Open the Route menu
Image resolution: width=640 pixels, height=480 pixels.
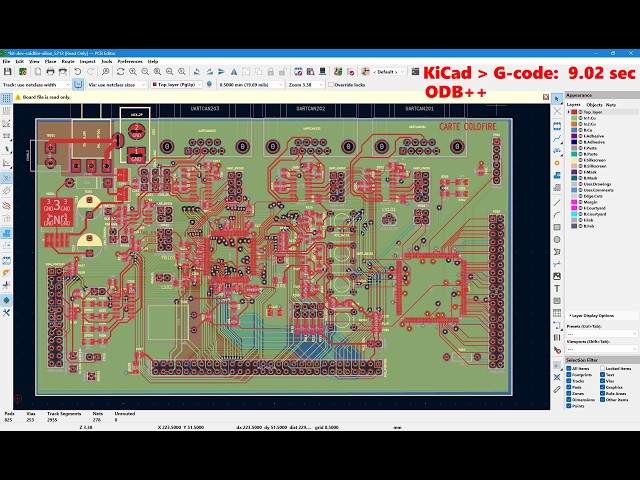coord(68,61)
